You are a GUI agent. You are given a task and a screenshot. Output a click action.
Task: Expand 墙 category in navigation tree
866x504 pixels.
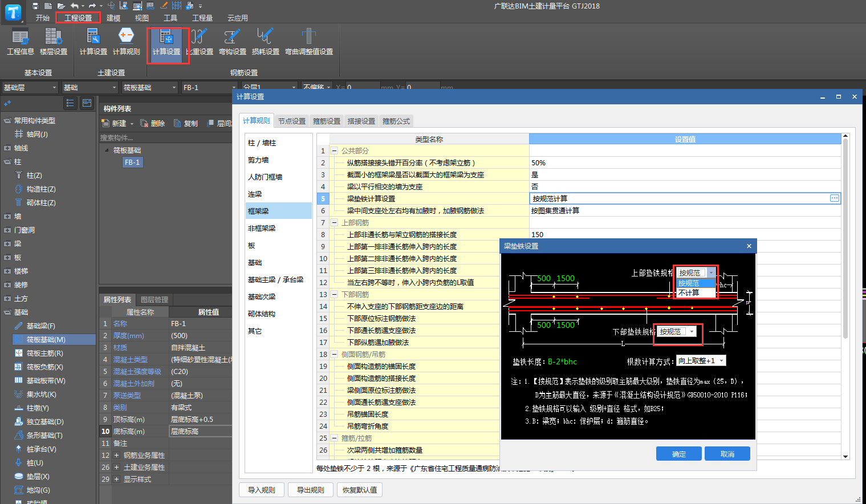7,216
